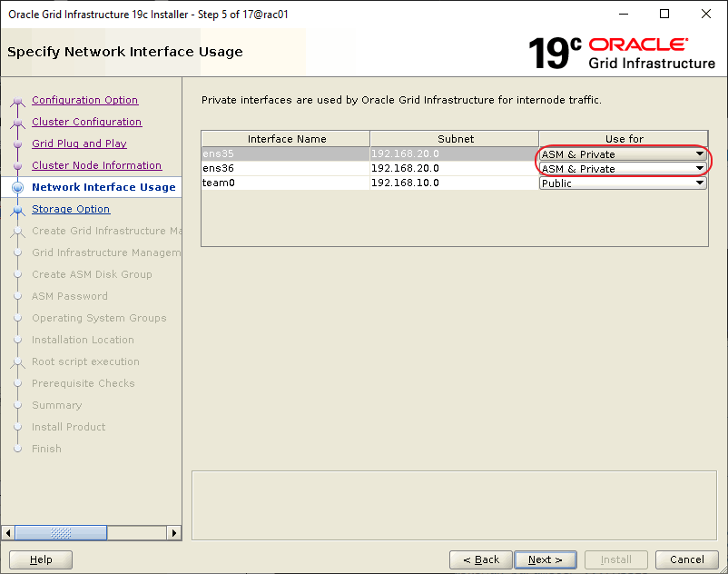Click the Help button

(41, 559)
